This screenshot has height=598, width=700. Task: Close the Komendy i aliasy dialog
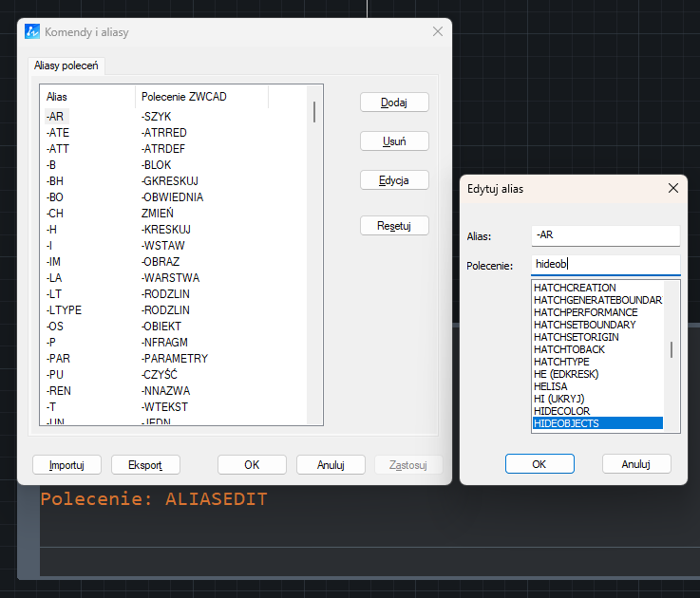(438, 31)
